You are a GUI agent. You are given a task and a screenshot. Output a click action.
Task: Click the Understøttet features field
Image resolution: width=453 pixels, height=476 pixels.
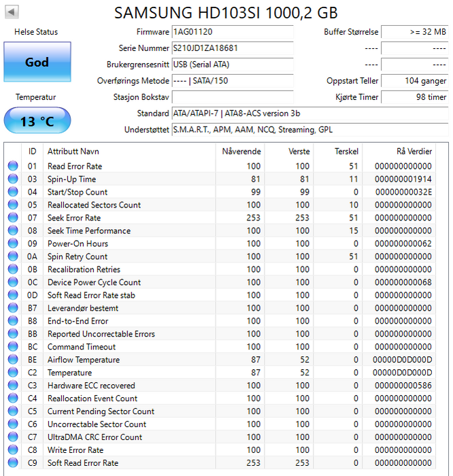[x=310, y=130]
